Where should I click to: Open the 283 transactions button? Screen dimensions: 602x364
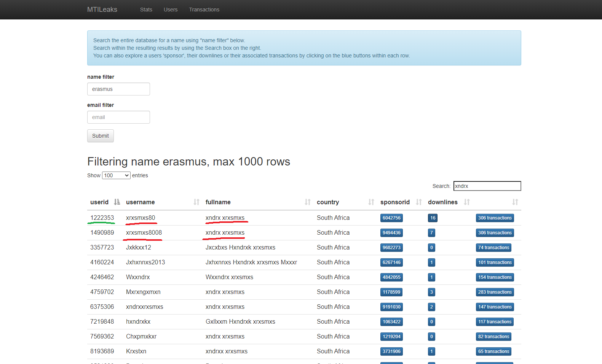click(495, 292)
